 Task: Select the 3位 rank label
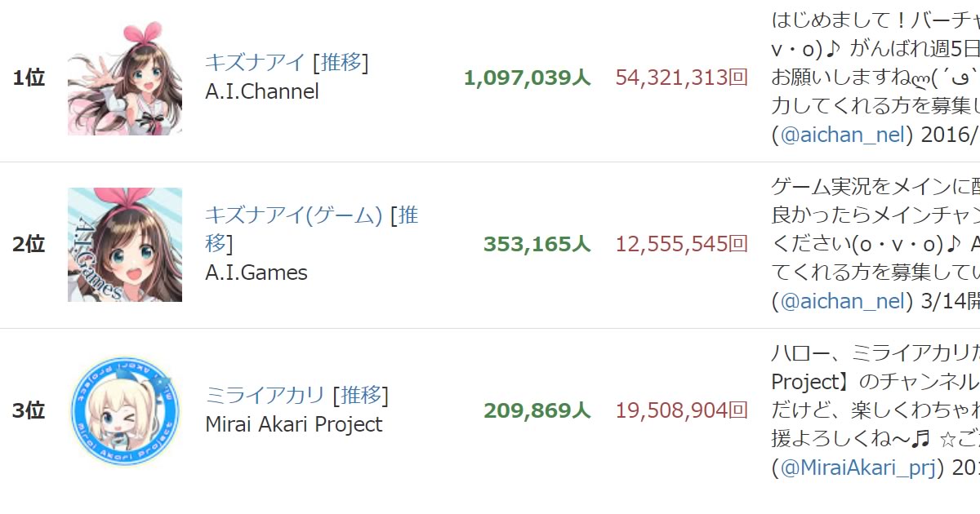(29, 412)
